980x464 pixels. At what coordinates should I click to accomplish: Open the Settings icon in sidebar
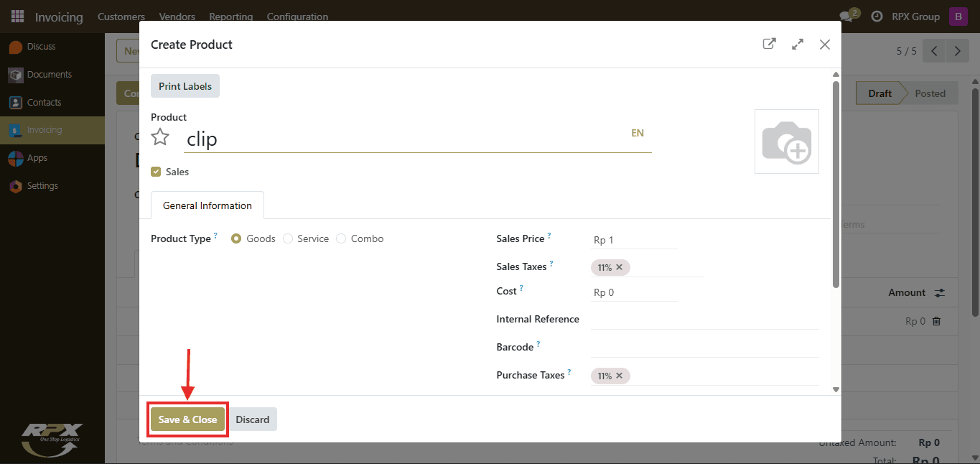16,186
